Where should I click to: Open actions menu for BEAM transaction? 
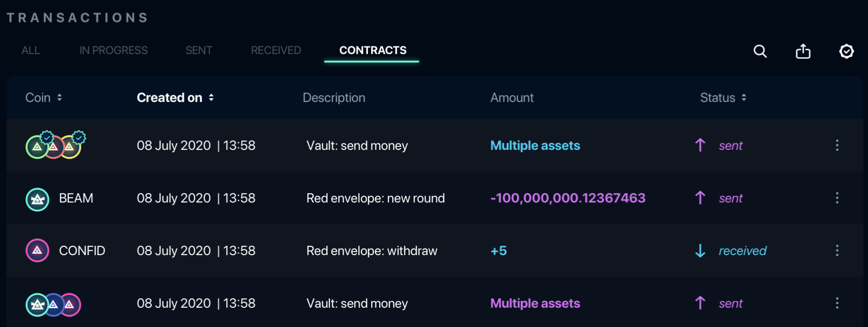pyautogui.click(x=838, y=198)
